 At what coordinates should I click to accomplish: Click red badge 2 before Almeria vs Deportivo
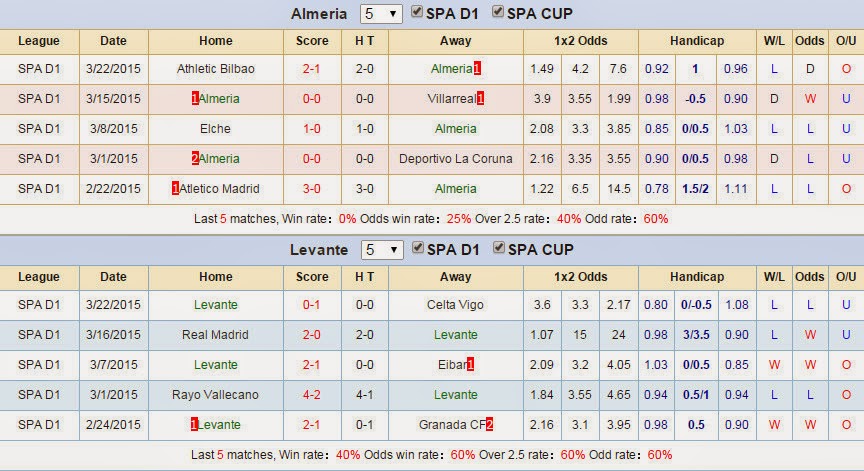195,159
